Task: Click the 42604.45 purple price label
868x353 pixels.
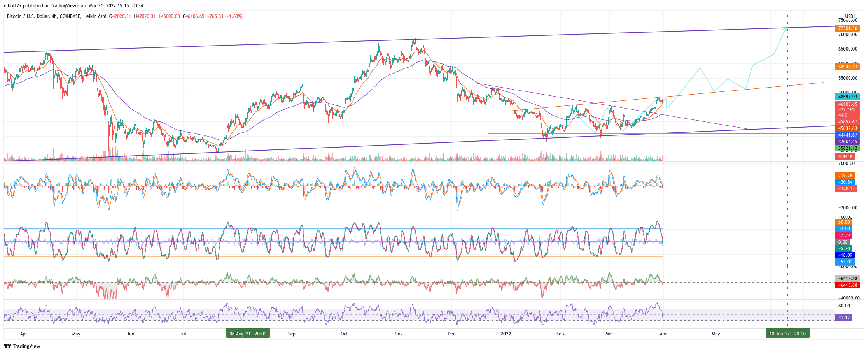Action: click(x=847, y=142)
